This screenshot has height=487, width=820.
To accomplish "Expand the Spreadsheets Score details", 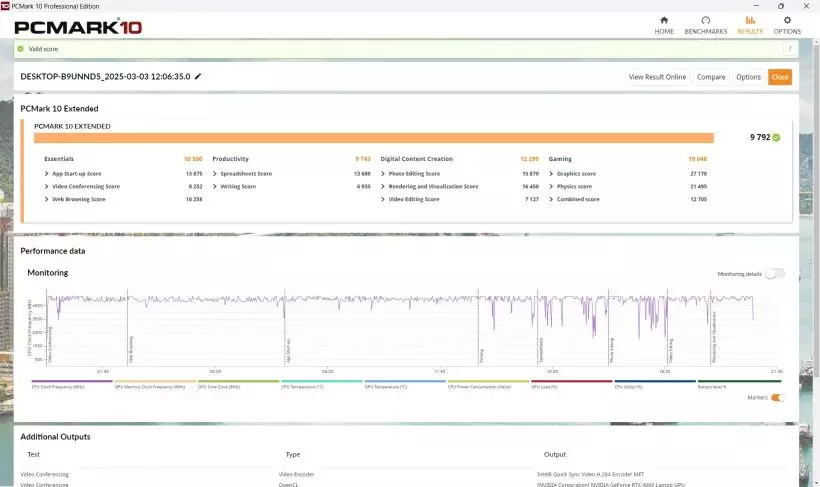I will click(215, 173).
